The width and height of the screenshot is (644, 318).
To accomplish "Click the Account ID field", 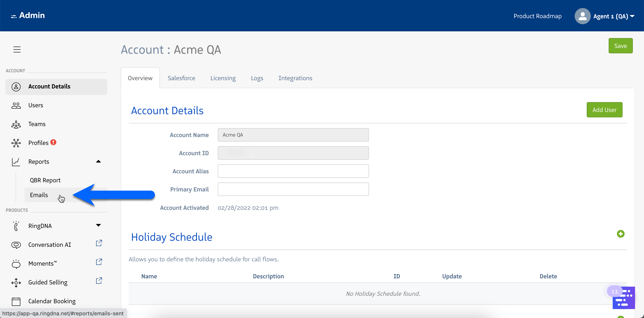I will click(x=293, y=153).
